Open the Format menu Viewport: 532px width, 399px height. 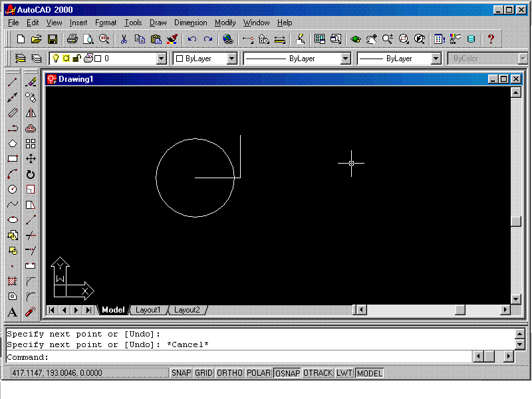click(x=106, y=23)
